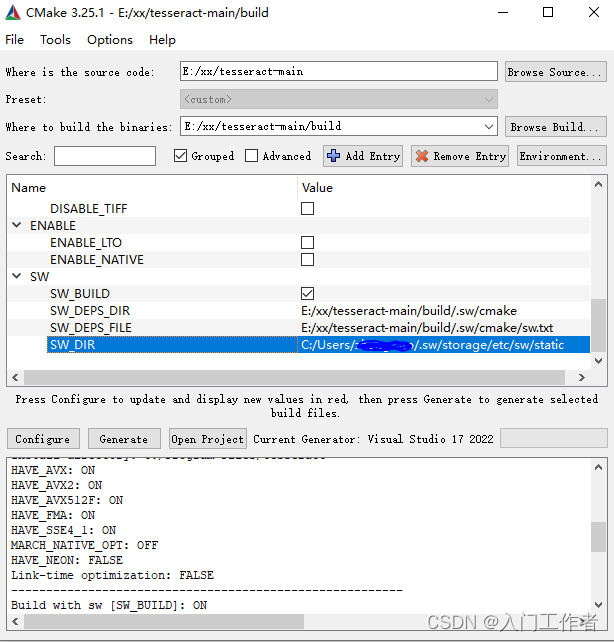This screenshot has height=642, width=614.
Task: Click the Browse Source button
Action: tap(555, 72)
